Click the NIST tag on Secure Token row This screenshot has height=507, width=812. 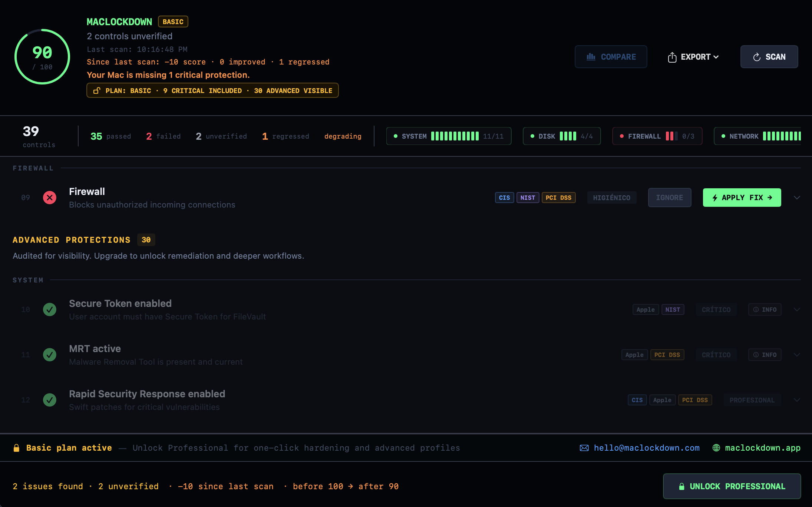[x=673, y=309]
